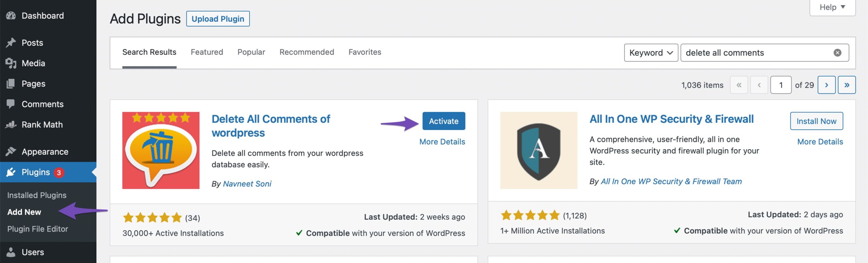Viewport: 868px width, 263px height.
Task: Click the star rating for WP Security plugin
Action: click(x=530, y=215)
